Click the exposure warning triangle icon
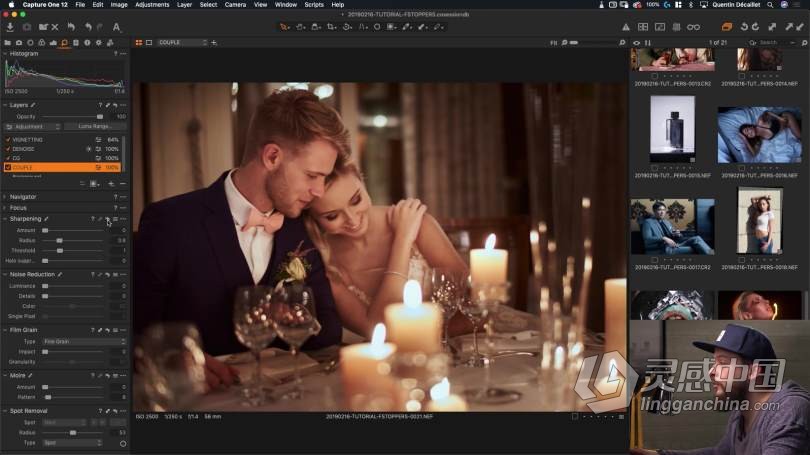The image size is (810, 455). click(x=626, y=27)
